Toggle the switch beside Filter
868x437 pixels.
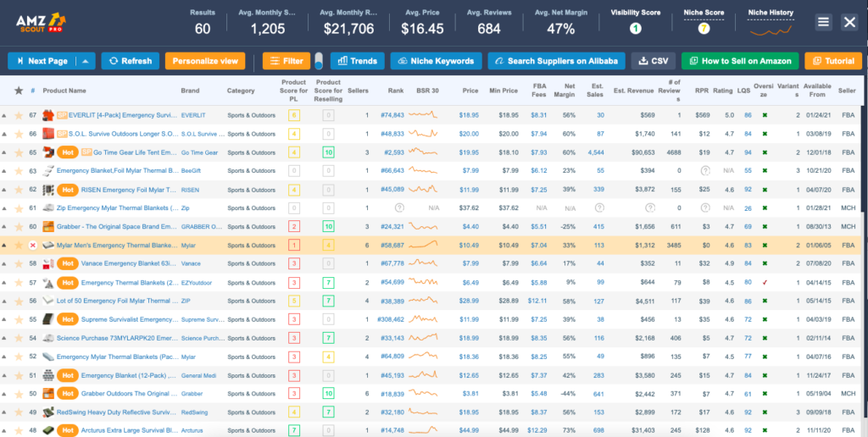click(x=319, y=61)
